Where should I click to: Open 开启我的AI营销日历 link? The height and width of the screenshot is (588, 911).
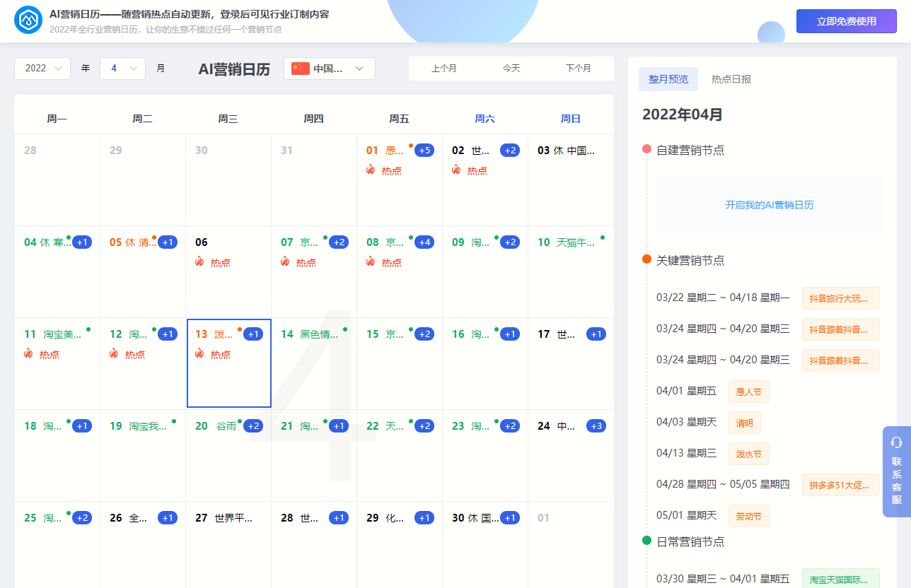click(769, 205)
